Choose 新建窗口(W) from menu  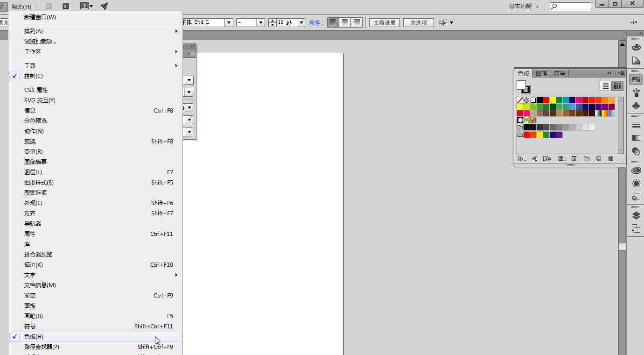pos(95,17)
